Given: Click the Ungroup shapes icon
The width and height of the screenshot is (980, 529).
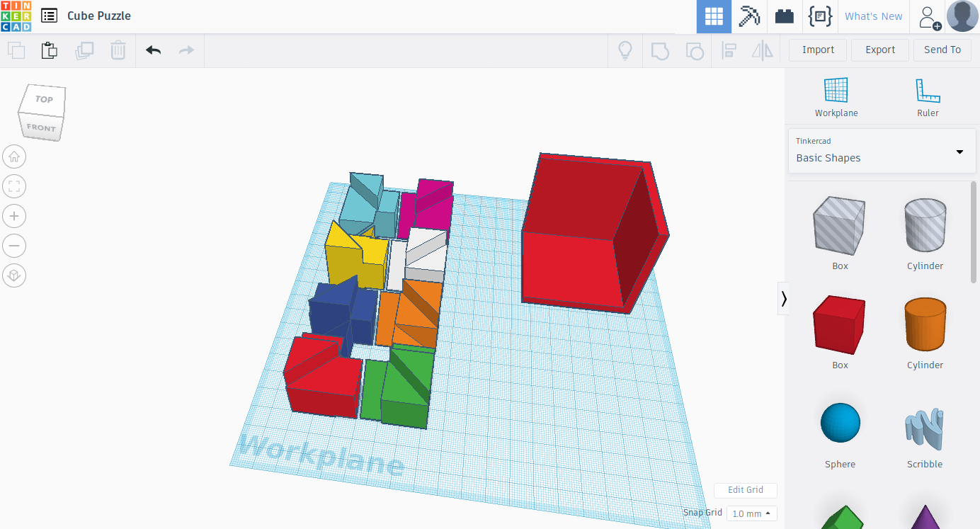Looking at the screenshot, I should 695,50.
